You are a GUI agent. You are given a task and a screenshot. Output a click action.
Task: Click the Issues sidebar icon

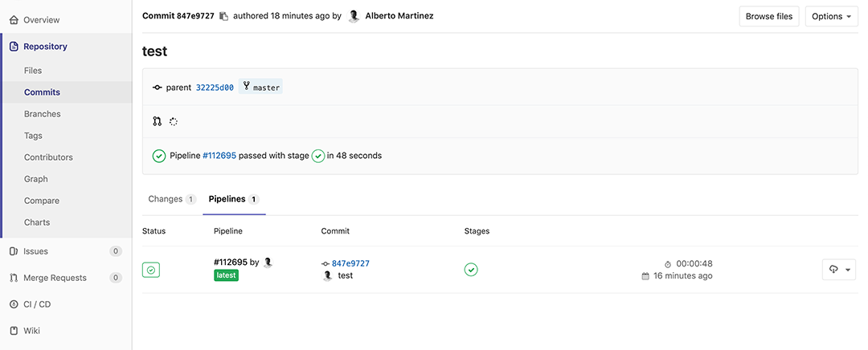pos(14,251)
